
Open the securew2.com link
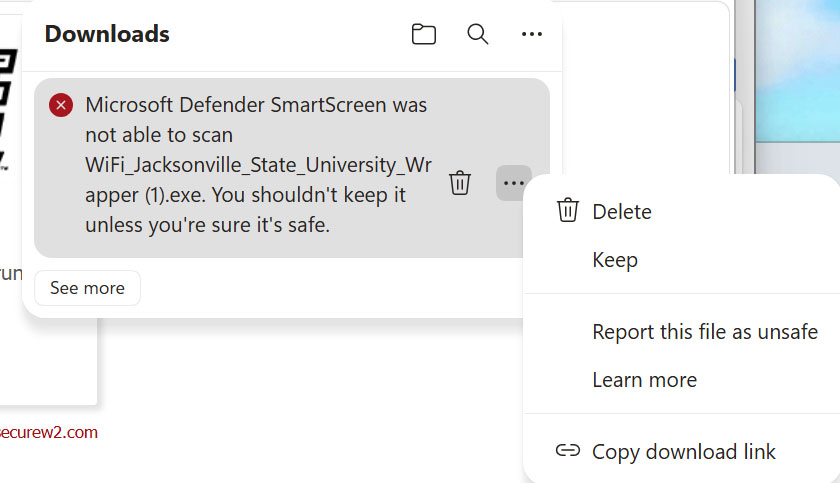[x=49, y=432]
